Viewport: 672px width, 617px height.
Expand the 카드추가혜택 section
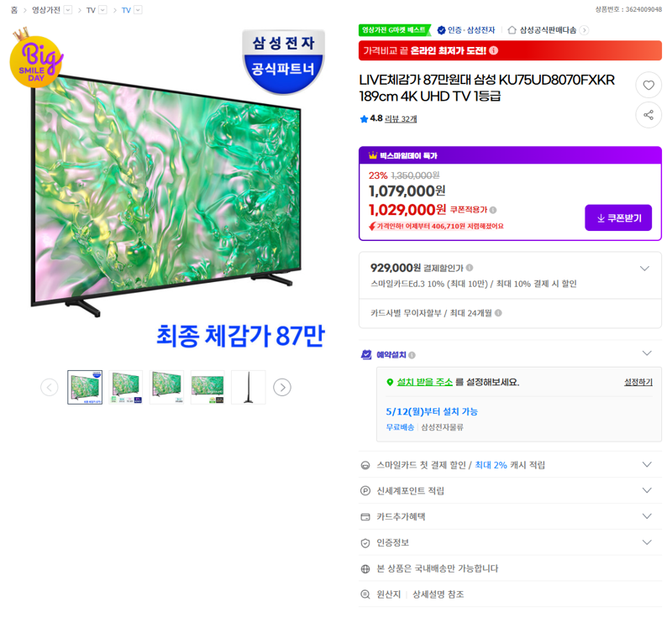point(647,516)
